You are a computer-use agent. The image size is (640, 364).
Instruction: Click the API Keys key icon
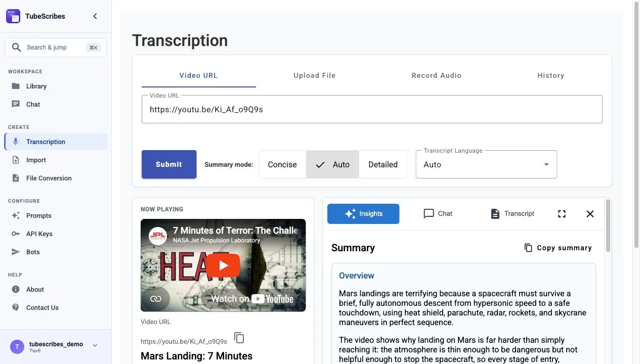click(x=16, y=234)
